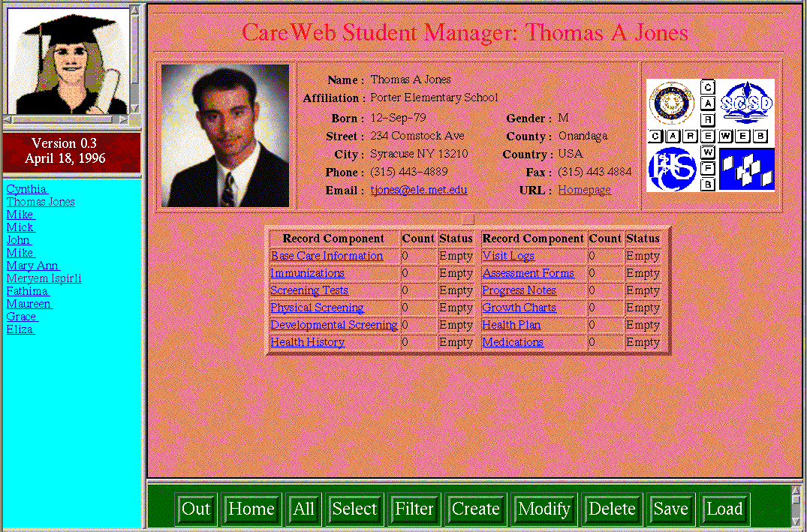This screenshot has height=532, width=807.
Task: Go to Home via the green toolbar
Action: (251, 508)
